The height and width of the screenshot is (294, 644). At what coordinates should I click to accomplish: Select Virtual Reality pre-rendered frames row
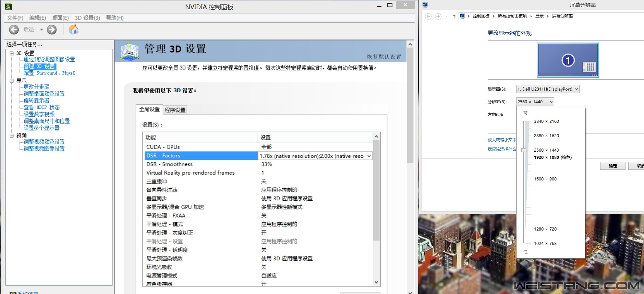(258, 173)
